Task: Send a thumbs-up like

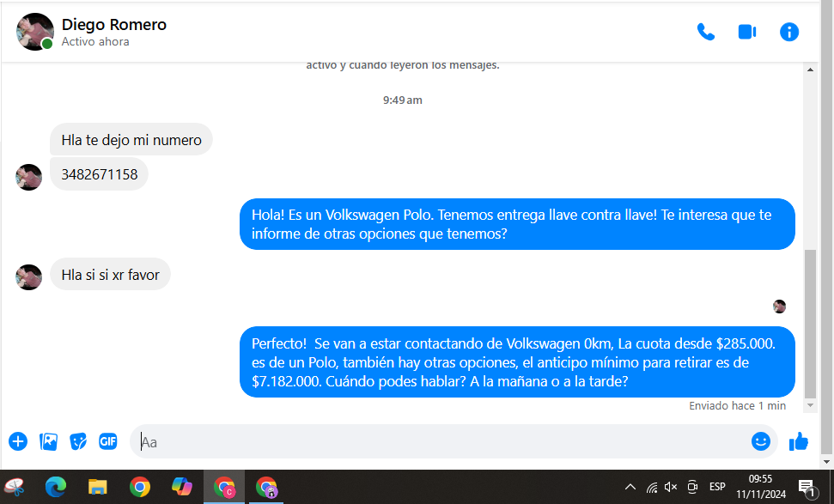Action: 799,441
